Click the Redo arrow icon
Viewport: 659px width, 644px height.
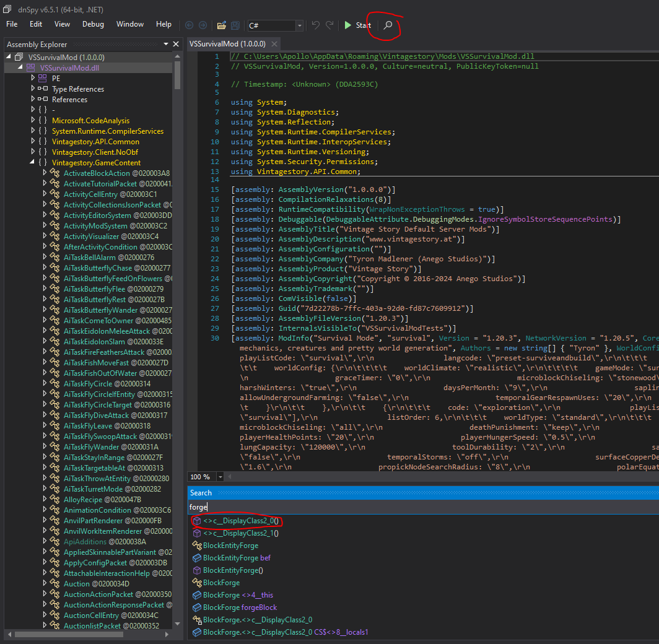[x=329, y=25]
